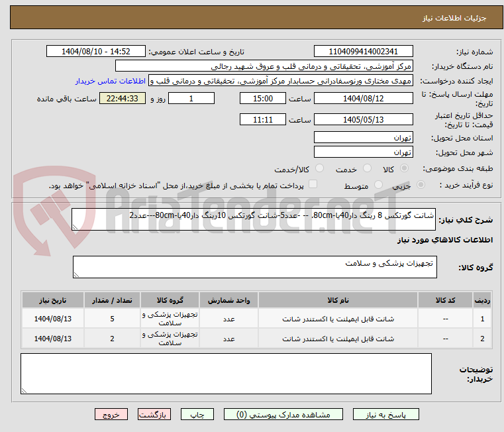Image resolution: width=504 pixels, height=432 pixels.
Task: Click the remaining time 22:44:33 field
Action: point(122,98)
